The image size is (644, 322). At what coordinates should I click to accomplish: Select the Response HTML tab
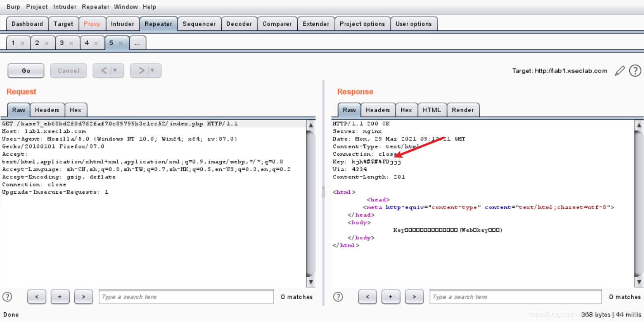(432, 110)
